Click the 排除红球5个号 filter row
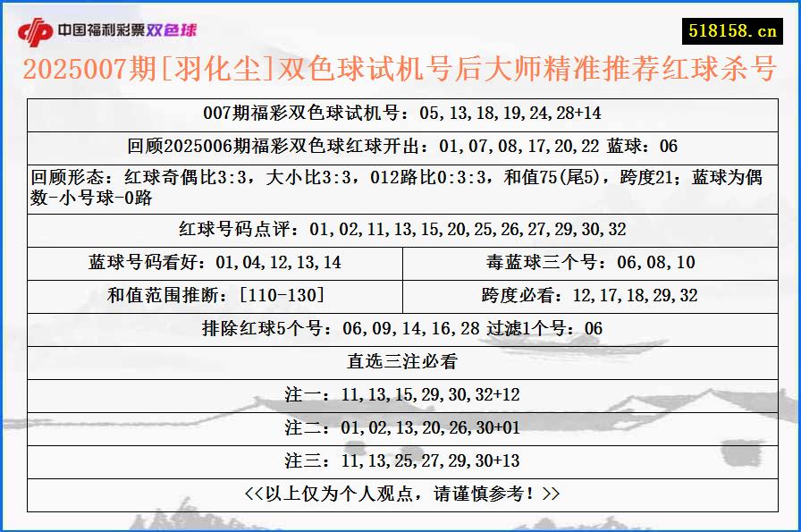This screenshot has width=801, height=532. click(x=400, y=327)
